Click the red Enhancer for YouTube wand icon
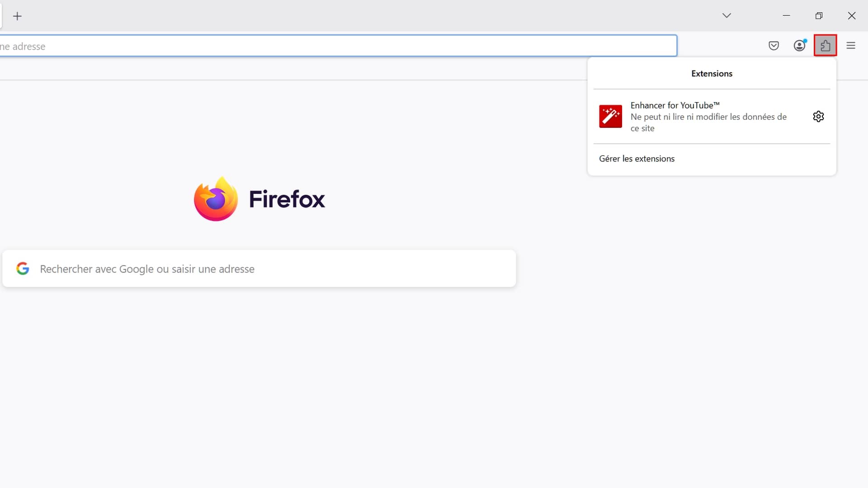 [610, 117]
